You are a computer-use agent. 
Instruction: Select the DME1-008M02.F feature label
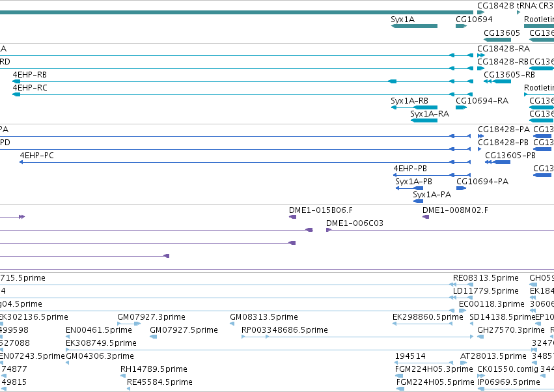[455, 211]
